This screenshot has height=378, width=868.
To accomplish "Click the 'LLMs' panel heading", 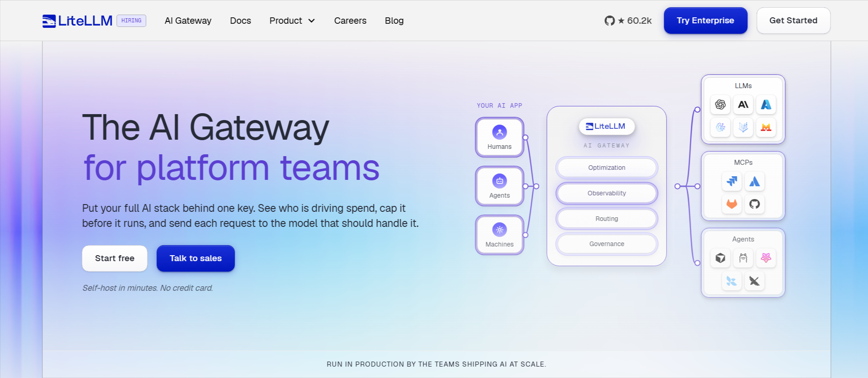I will [x=743, y=86].
